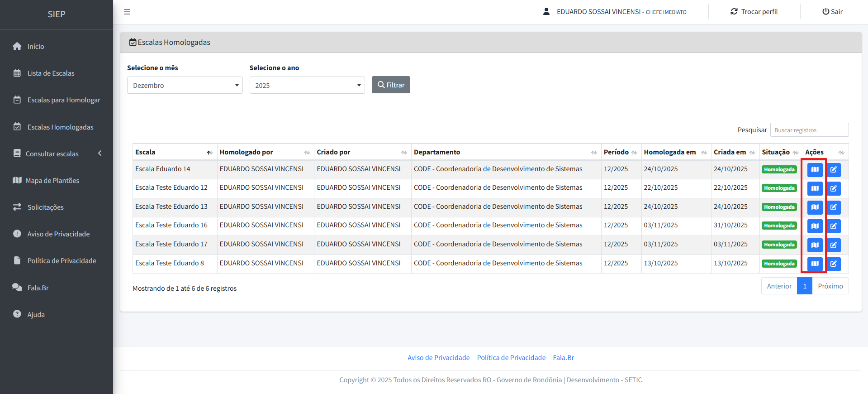Open Escalas para Homologar sidebar item
The image size is (868, 394).
(x=63, y=100)
